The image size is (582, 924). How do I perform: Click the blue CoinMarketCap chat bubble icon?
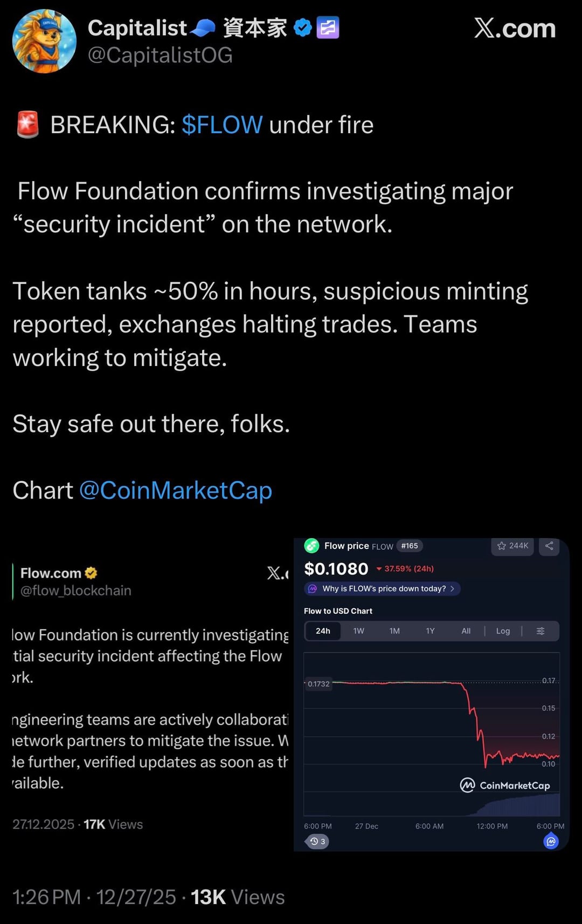point(551,841)
